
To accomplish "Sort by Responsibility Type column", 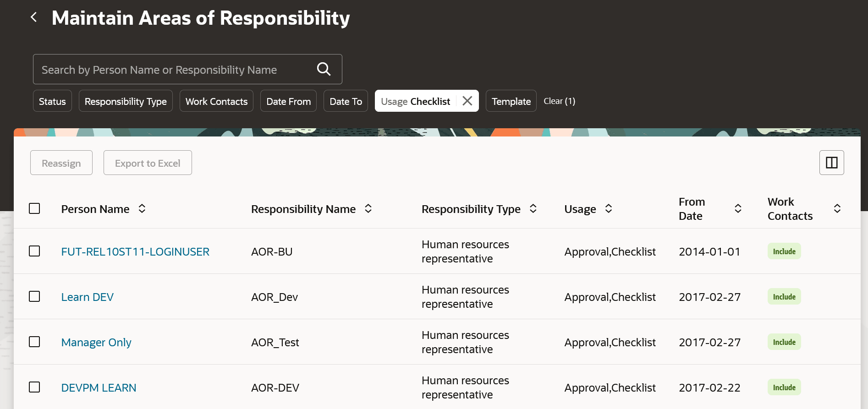I will point(533,209).
